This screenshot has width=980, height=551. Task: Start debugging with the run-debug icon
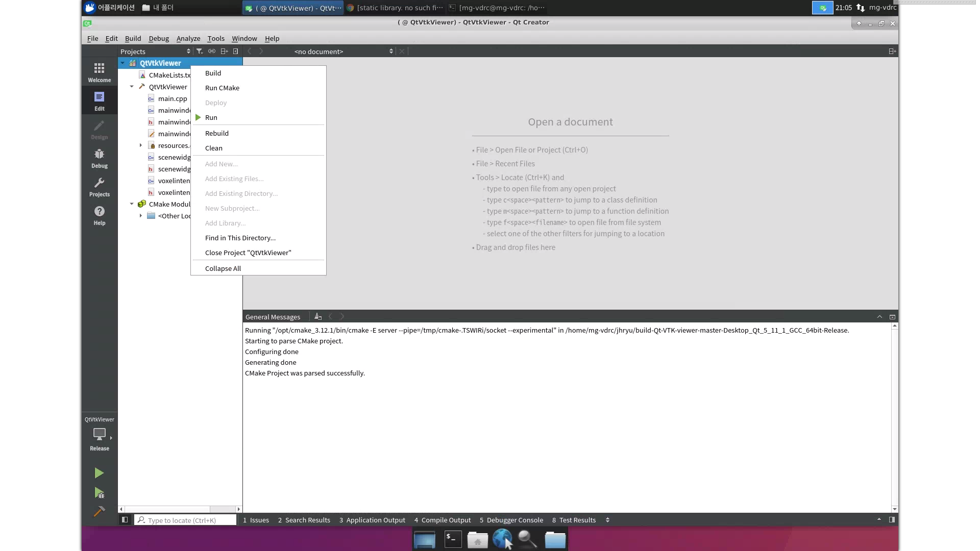pyautogui.click(x=99, y=493)
